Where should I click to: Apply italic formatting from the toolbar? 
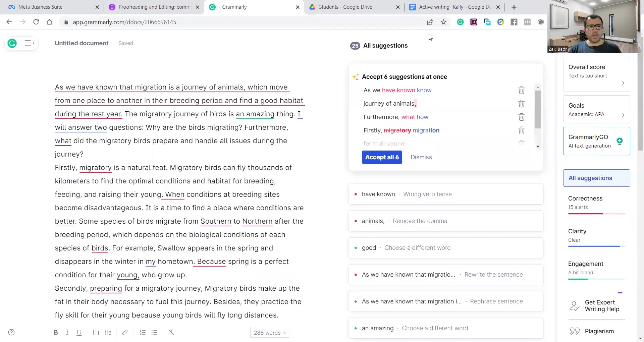(67, 332)
